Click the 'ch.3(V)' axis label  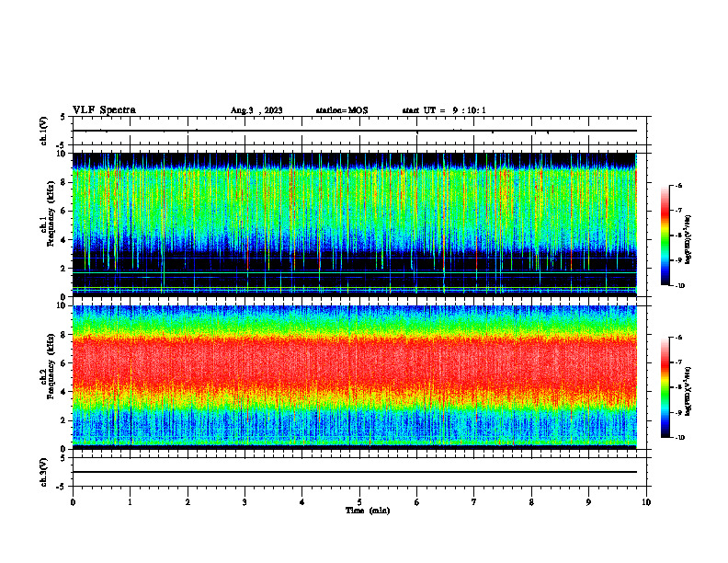tap(44, 472)
